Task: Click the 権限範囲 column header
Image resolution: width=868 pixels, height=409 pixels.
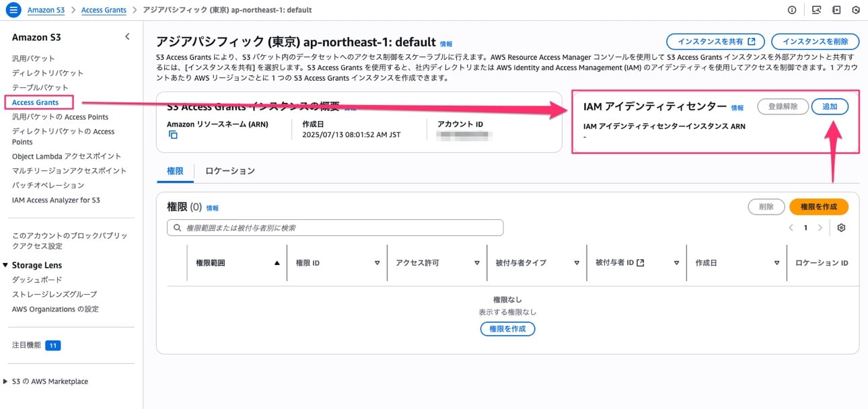Action: point(211,263)
